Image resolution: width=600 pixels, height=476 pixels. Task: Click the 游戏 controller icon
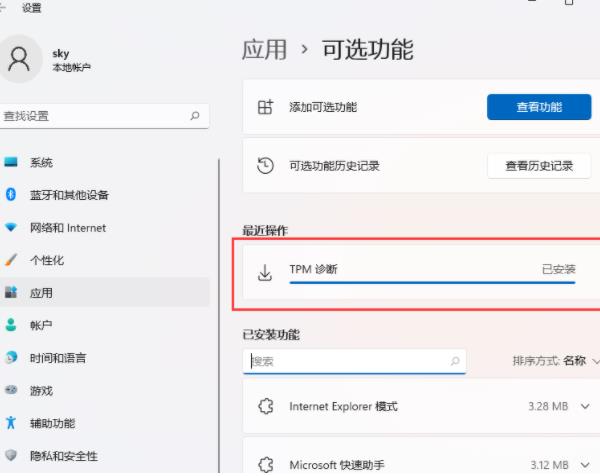click(x=11, y=390)
